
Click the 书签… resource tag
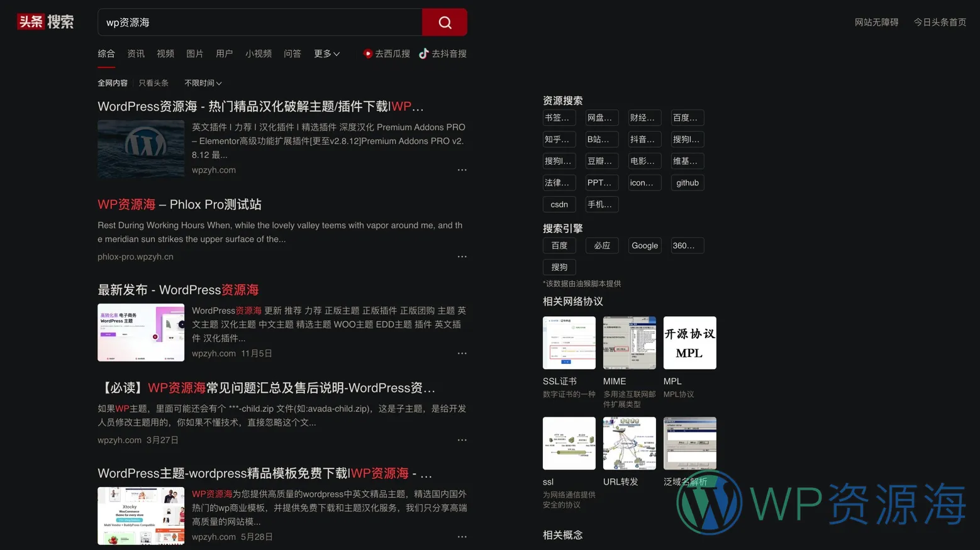(x=559, y=118)
